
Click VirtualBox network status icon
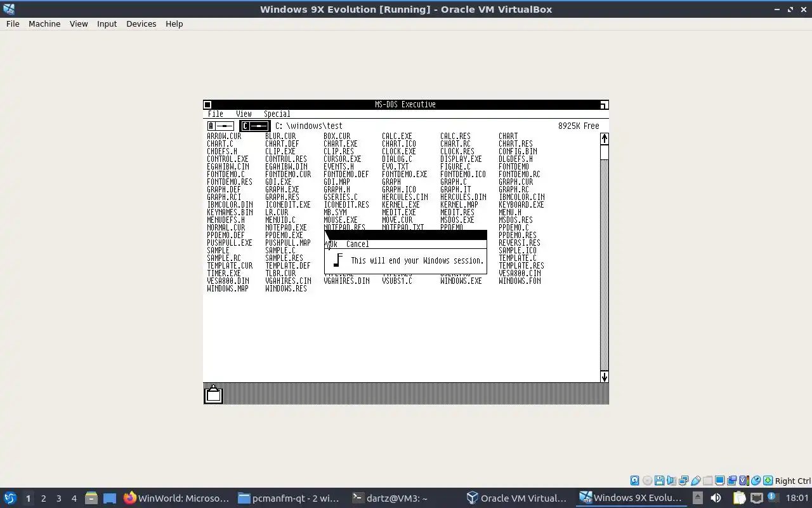coord(683,481)
